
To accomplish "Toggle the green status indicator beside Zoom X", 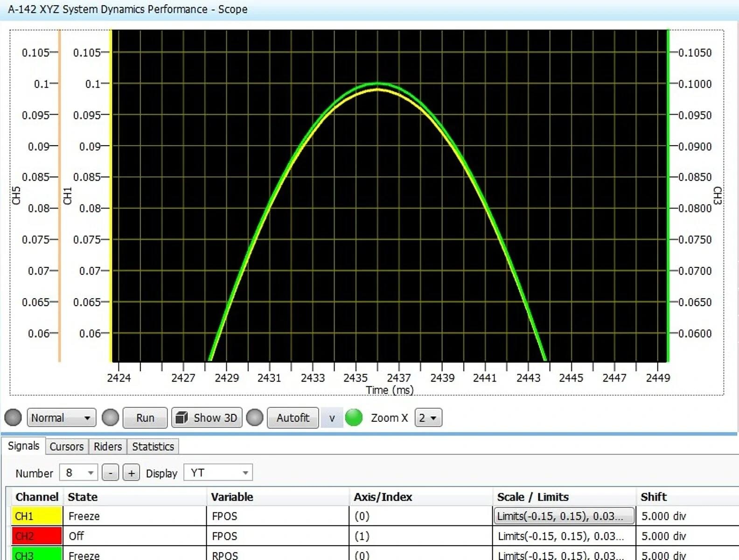I will [x=354, y=418].
